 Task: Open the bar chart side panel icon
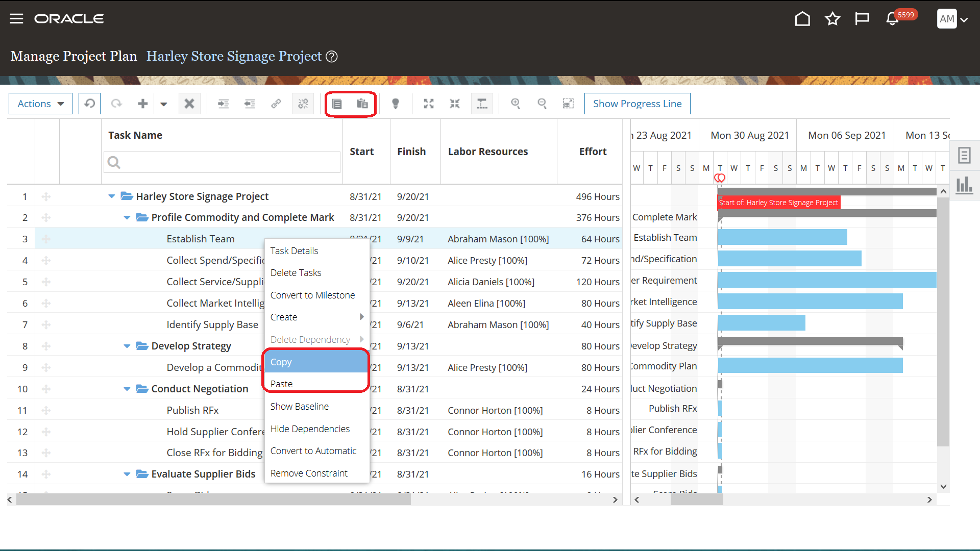[964, 185]
